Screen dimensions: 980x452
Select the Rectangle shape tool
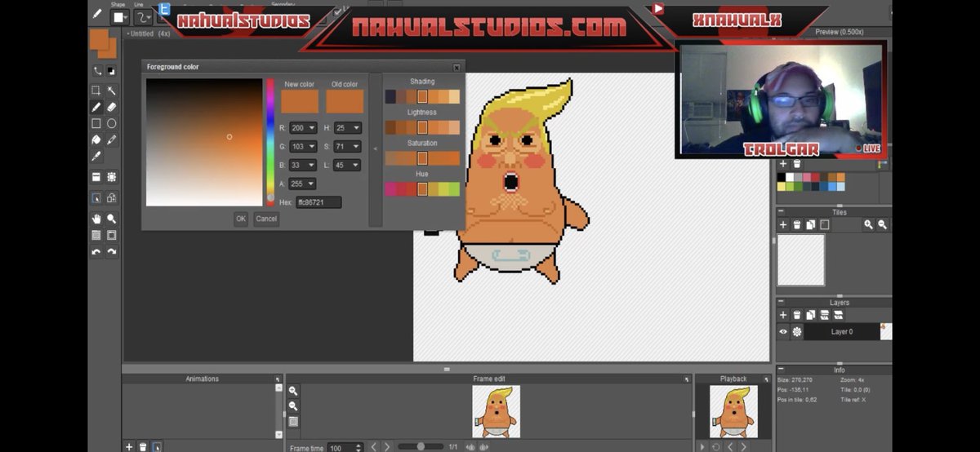pos(96,123)
